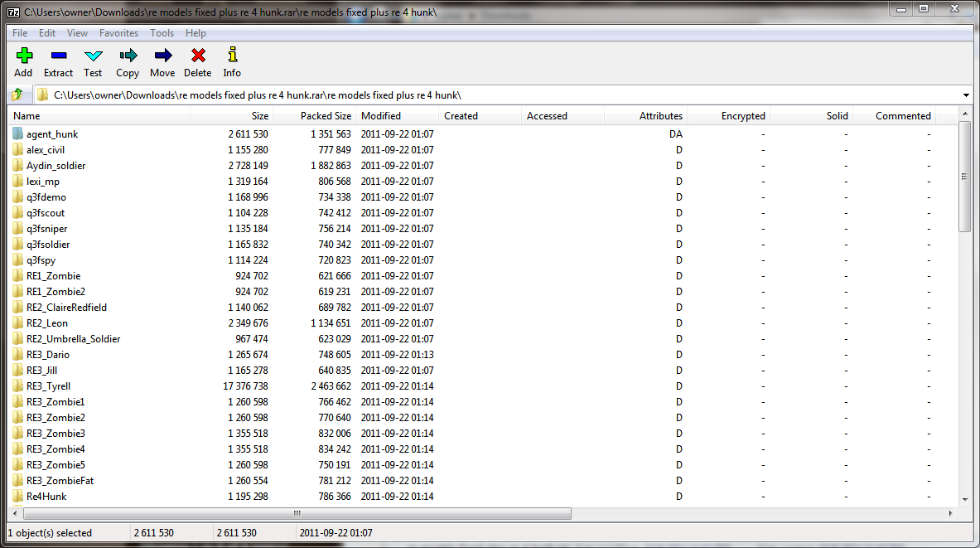Screen dimensions: 980x548
Task: Select the RE1_Zombie folder icon
Action: 17,276
